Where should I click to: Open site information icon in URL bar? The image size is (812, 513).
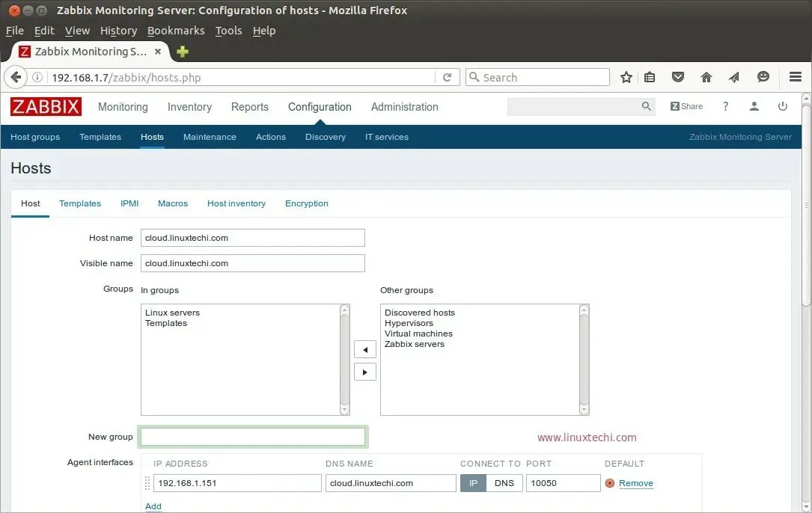[x=37, y=78]
